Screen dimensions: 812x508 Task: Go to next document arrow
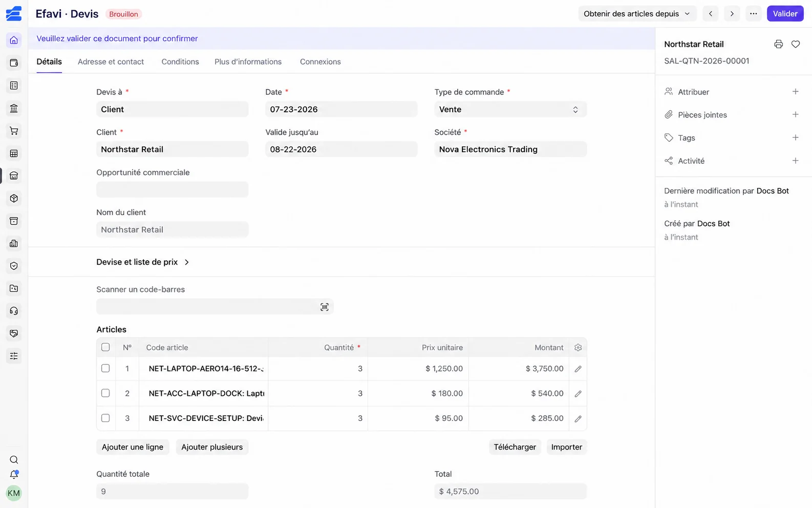pyautogui.click(x=732, y=14)
